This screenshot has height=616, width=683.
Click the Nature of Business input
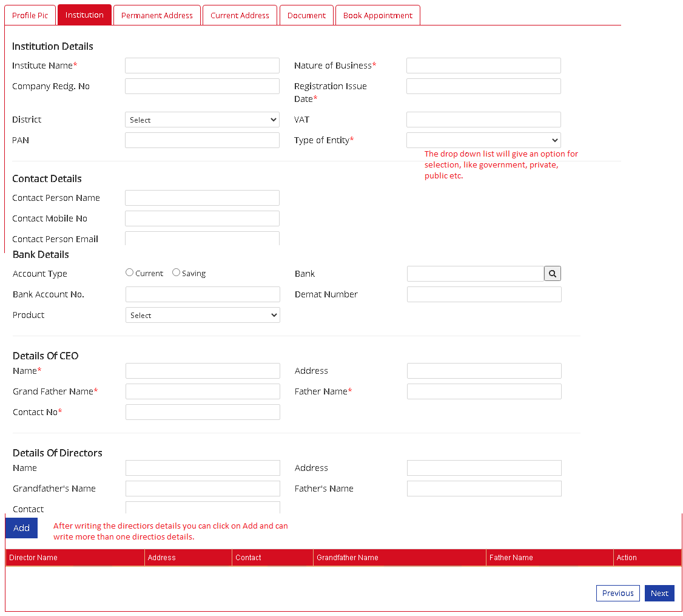pos(483,66)
